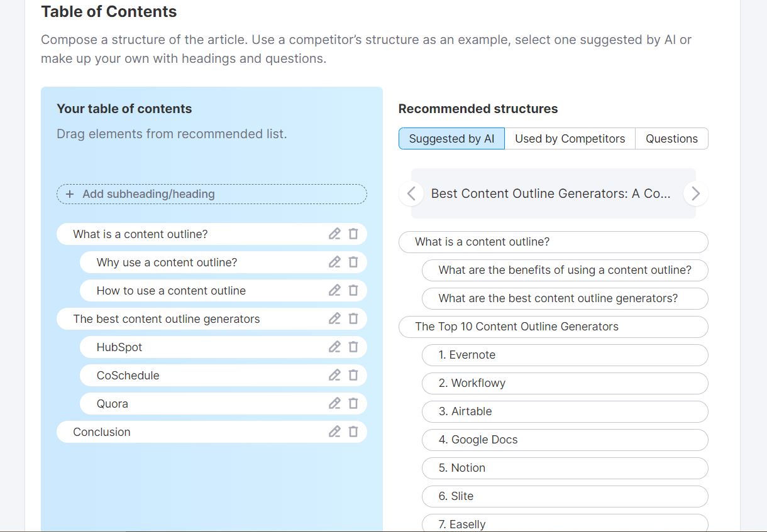Remove the CoSchedule subheading with trash icon
This screenshot has height=532, width=767.
click(353, 375)
